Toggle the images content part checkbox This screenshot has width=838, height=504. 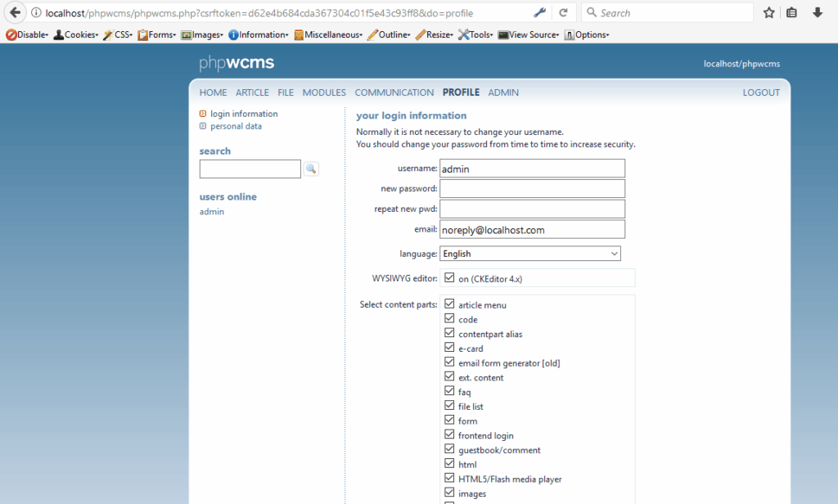(449, 493)
